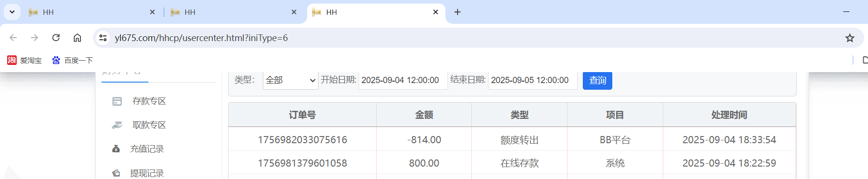The height and width of the screenshot is (179, 868).
Task: Edit the 结束日期 field
Action: (533, 80)
